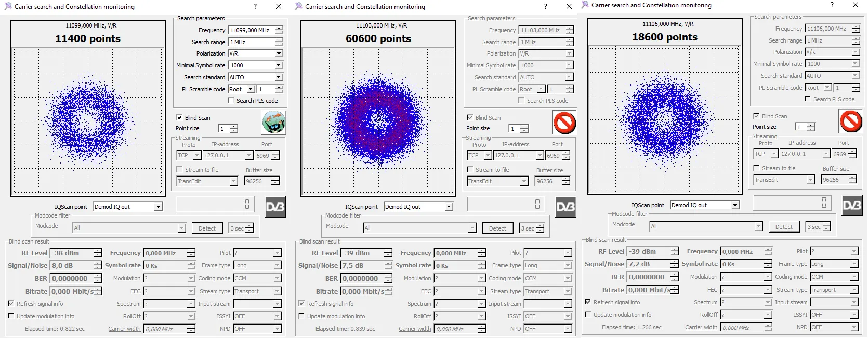Viewport: 868px width, 338px height.
Task: Enable Update modulation info in 11400 points window
Action: [11, 316]
